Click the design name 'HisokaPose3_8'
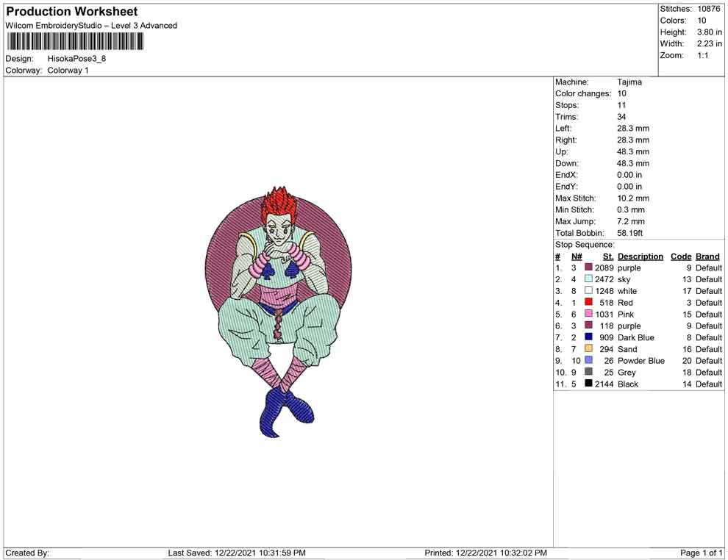 point(76,59)
